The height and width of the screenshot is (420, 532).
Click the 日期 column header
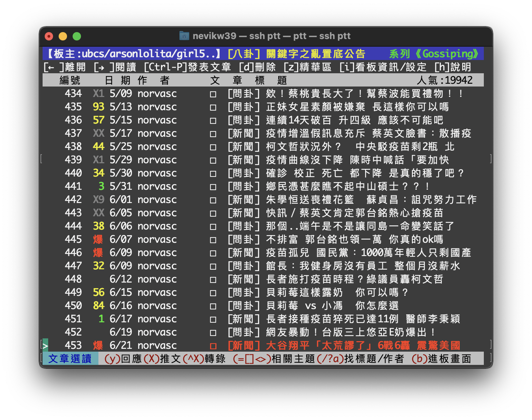118,80
